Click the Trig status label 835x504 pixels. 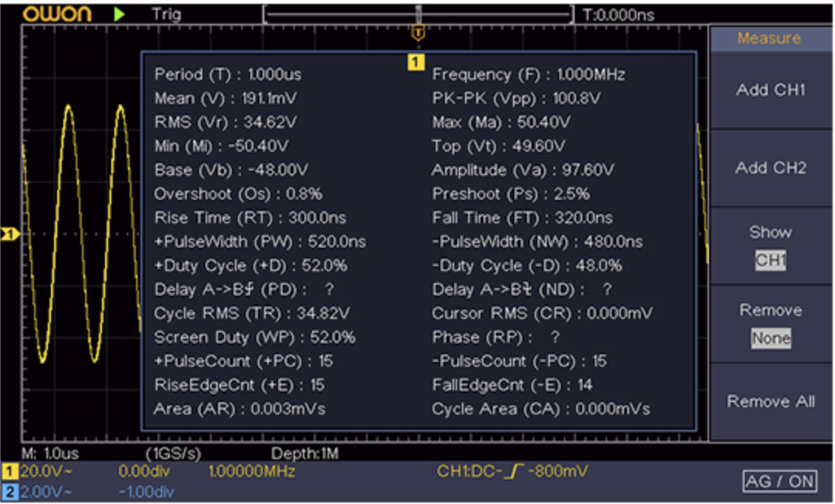167,14
